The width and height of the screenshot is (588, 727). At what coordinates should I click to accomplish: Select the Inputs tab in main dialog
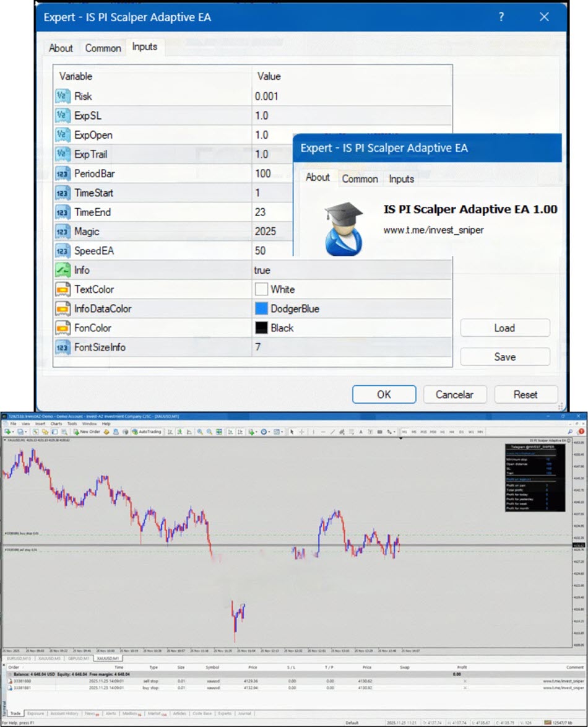[x=145, y=47]
